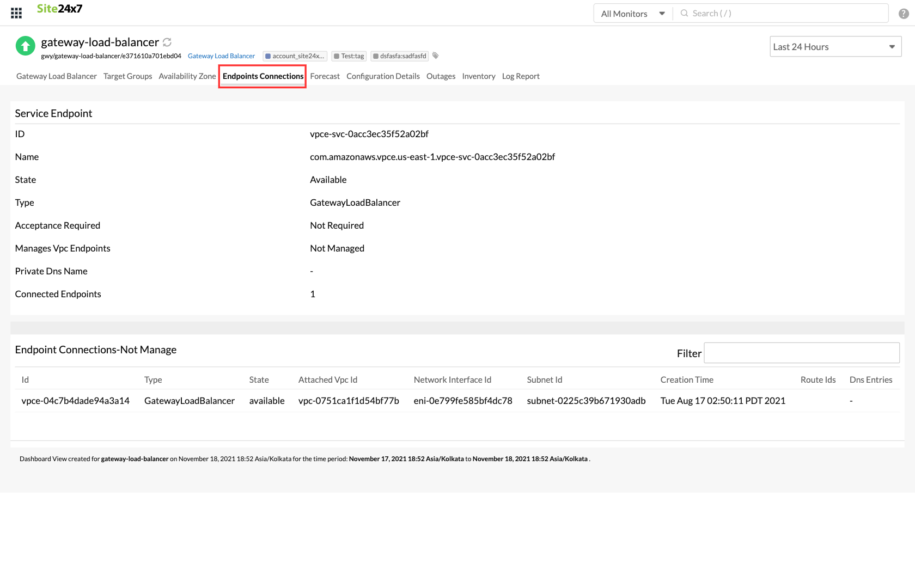
Task: Click the Network Interface Id column header
Action: click(453, 380)
